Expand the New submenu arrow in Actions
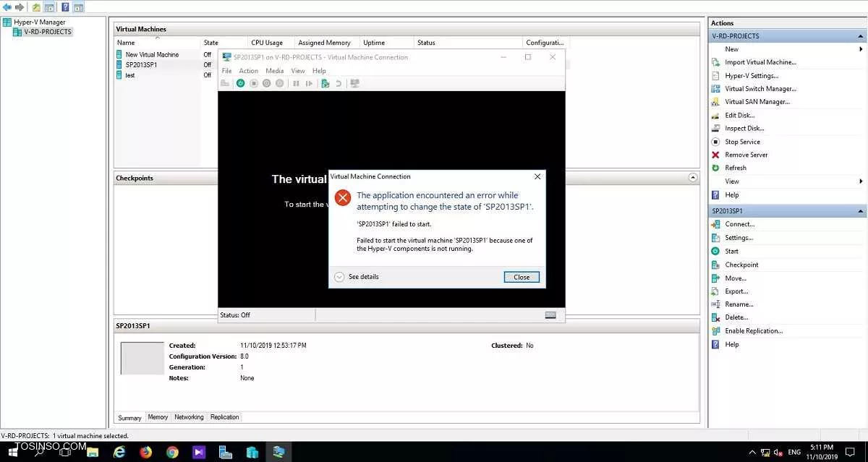 click(x=861, y=49)
